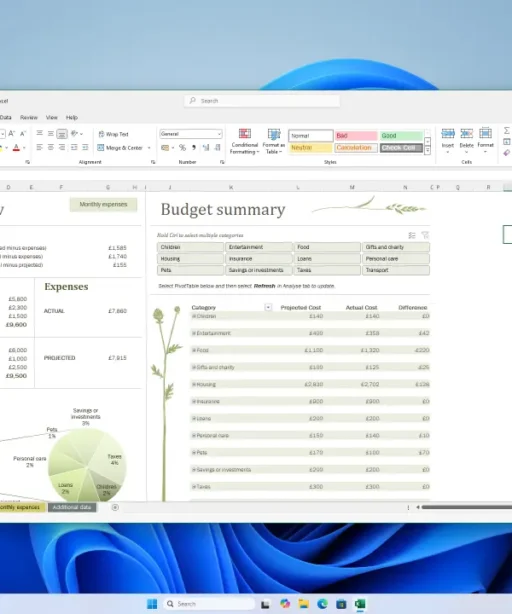Open the Data ribbon tab
The width and height of the screenshot is (512, 614).
tap(5, 117)
